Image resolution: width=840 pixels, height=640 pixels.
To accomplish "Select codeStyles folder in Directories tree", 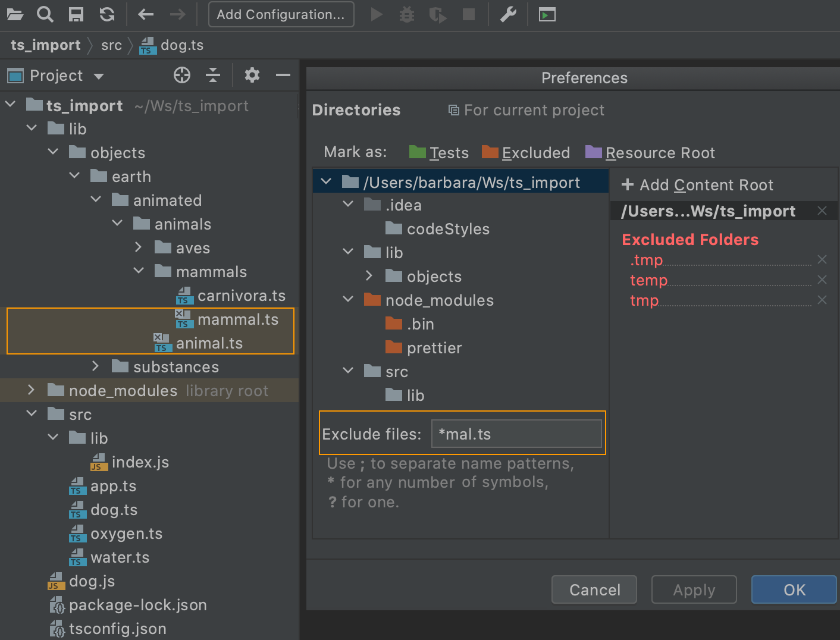I will click(438, 229).
